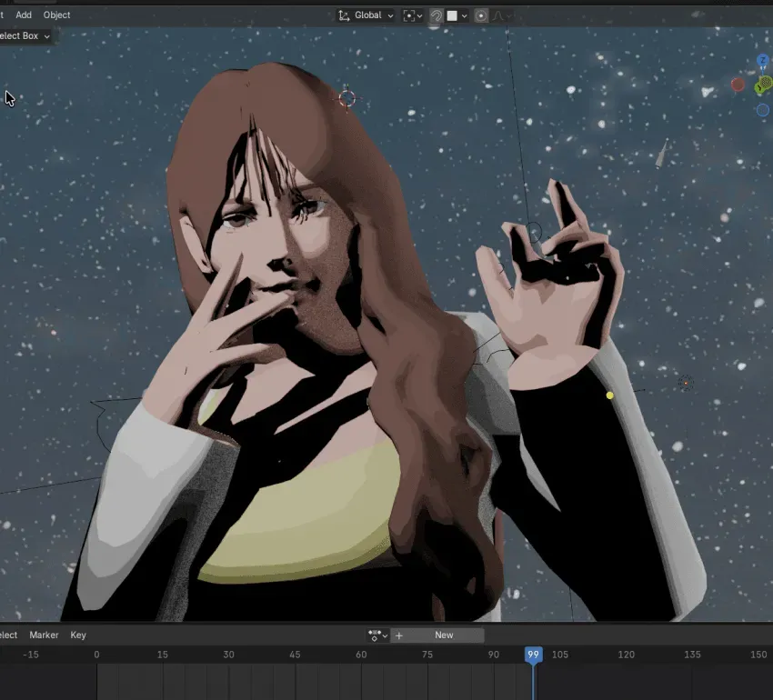Open the snap target options dropdown
The height and width of the screenshot is (700, 773).
point(464,15)
